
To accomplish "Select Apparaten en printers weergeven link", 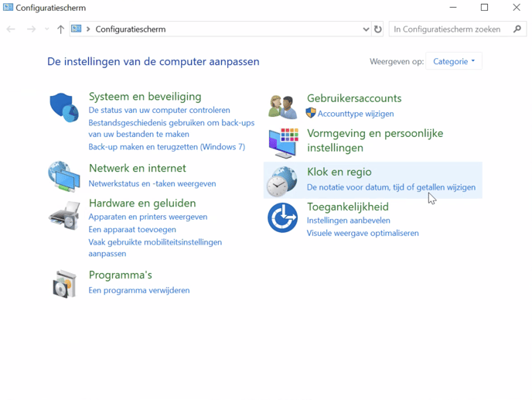I will 148,217.
